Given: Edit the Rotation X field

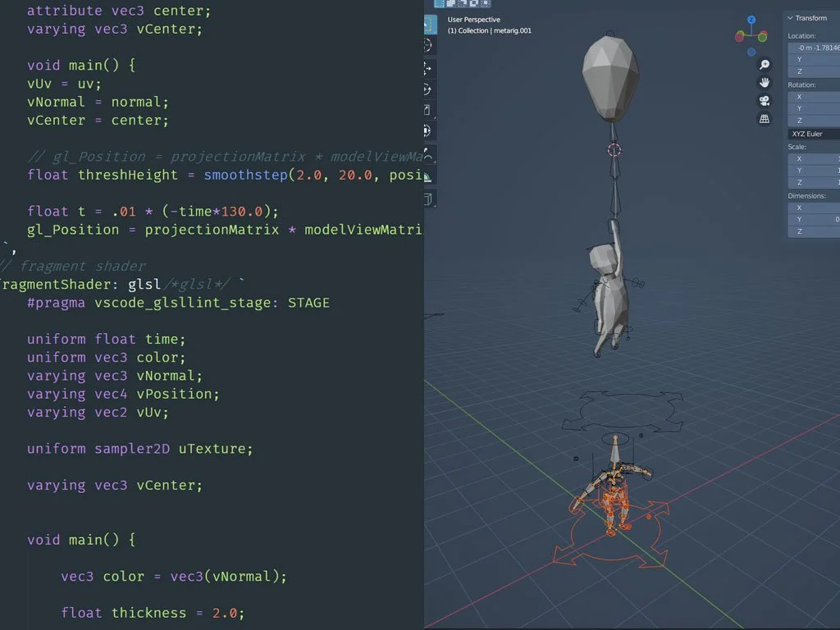Looking at the screenshot, I should point(814,97).
